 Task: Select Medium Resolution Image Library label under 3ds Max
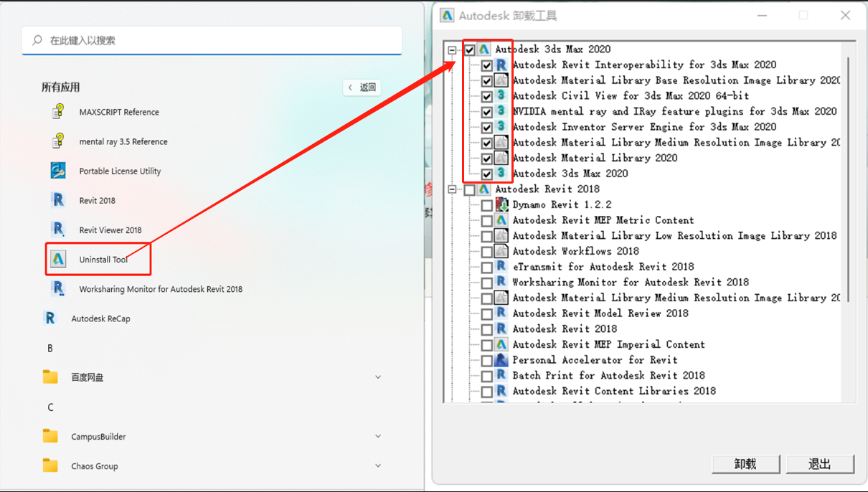pyautogui.click(x=676, y=142)
